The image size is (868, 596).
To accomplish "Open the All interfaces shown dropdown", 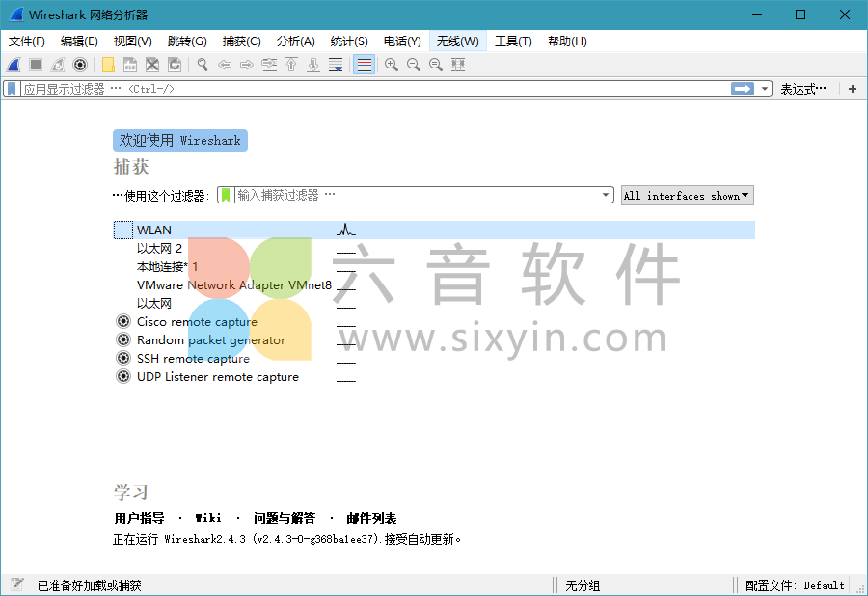I will pos(687,195).
